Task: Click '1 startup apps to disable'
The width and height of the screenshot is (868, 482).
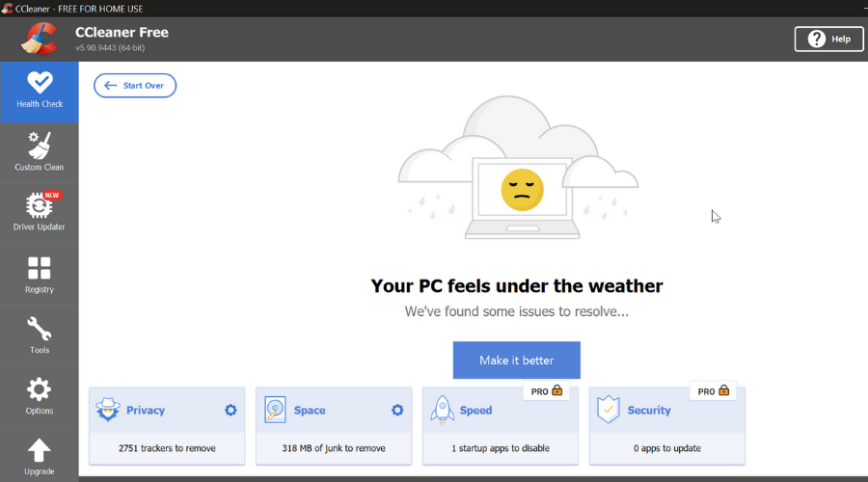Action: coord(501,448)
